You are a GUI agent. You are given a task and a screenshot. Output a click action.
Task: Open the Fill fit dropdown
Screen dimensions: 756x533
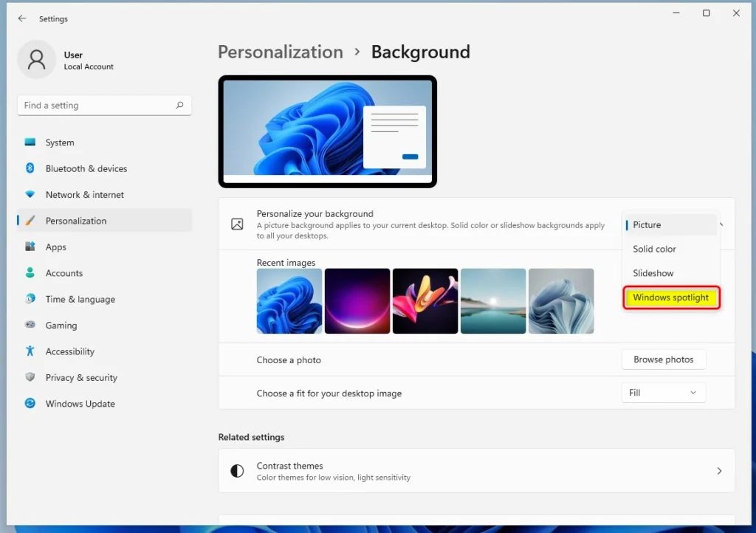coord(664,393)
